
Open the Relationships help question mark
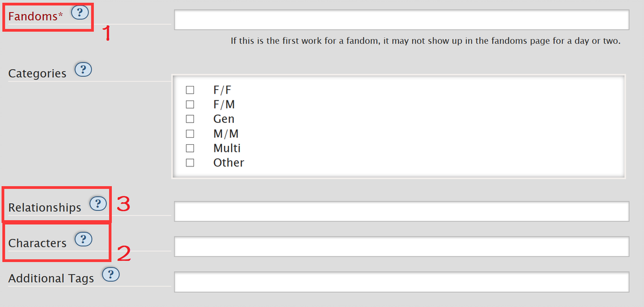click(x=98, y=203)
